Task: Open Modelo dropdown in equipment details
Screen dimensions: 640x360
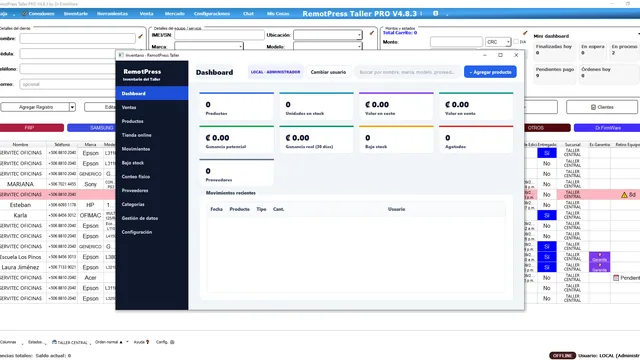Action: point(328,46)
